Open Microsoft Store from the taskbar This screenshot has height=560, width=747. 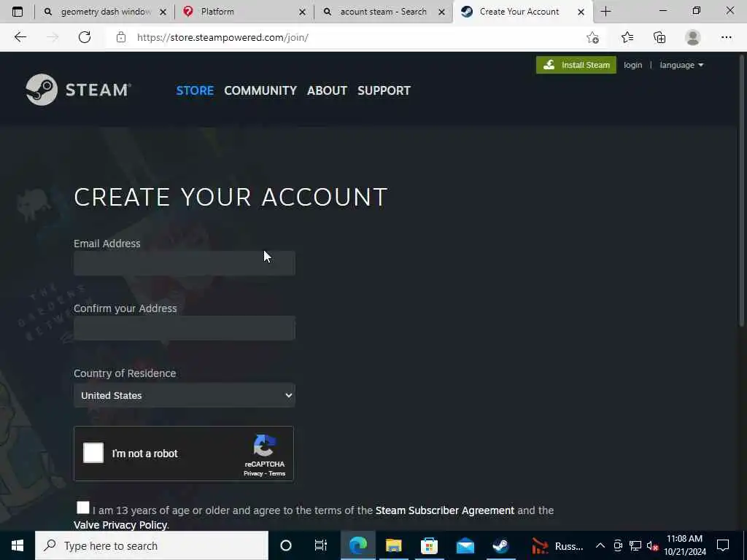(x=429, y=545)
